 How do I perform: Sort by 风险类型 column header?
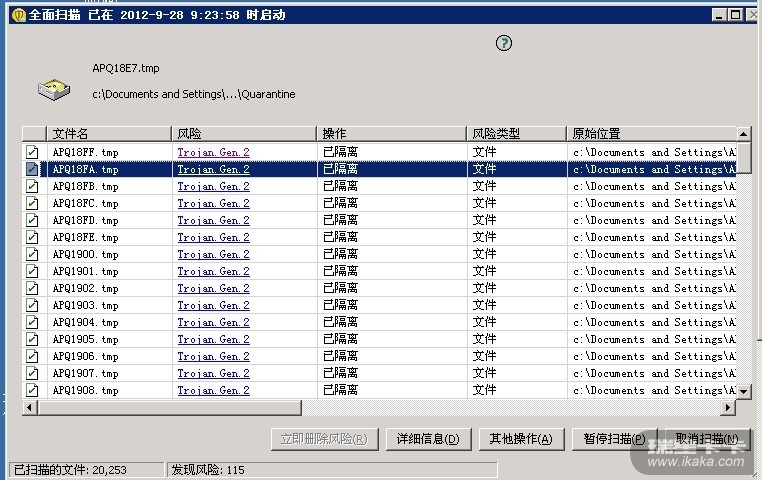point(517,134)
